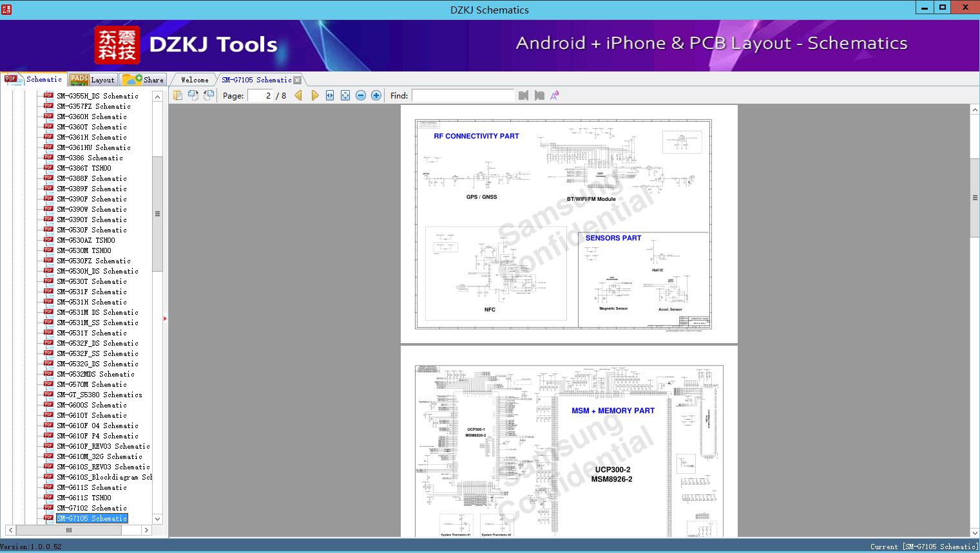Click the document viewer scroll down arrow
This screenshot has width=980, height=553.
click(x=975, y=532)
